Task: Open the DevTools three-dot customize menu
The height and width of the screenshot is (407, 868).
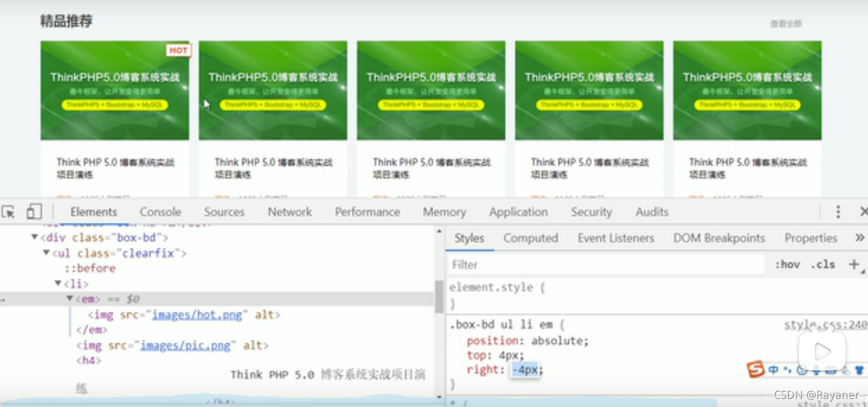Action: tap(838, 212)
